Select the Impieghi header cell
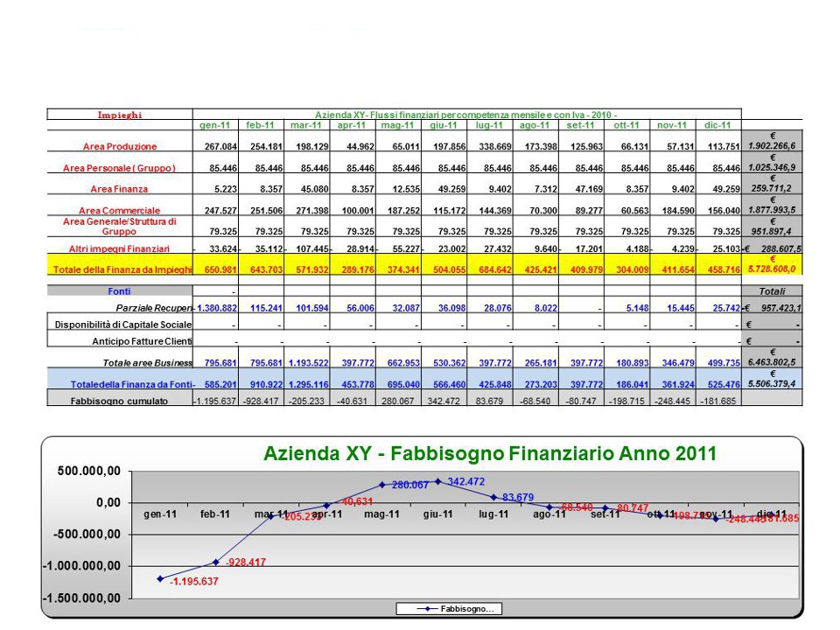This screenshot has height=630, width=840. point(120,115)
